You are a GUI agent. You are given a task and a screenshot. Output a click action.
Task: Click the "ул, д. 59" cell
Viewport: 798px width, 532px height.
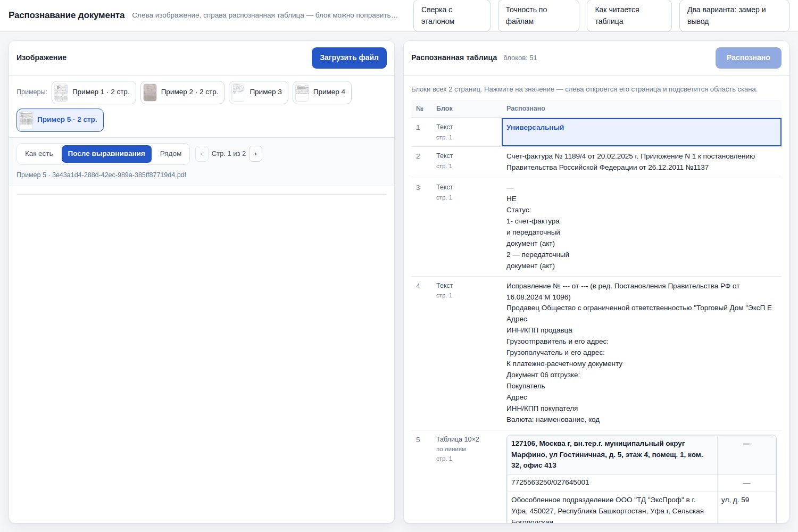(746, 508)
